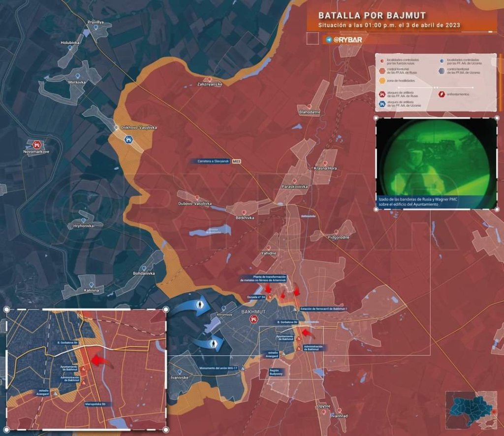Click the blue artillery icon at Orikhovo-Vasylivka
This screenshot has height=436, width=504.
pos(129,139)
